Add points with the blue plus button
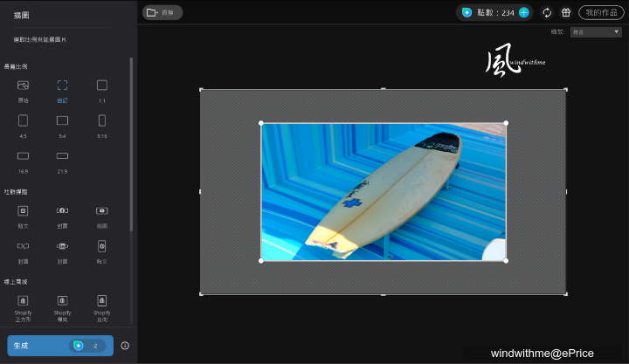 point(523,12)
